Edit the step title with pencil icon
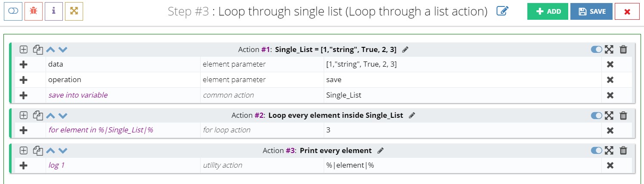 tap(502, 11)
